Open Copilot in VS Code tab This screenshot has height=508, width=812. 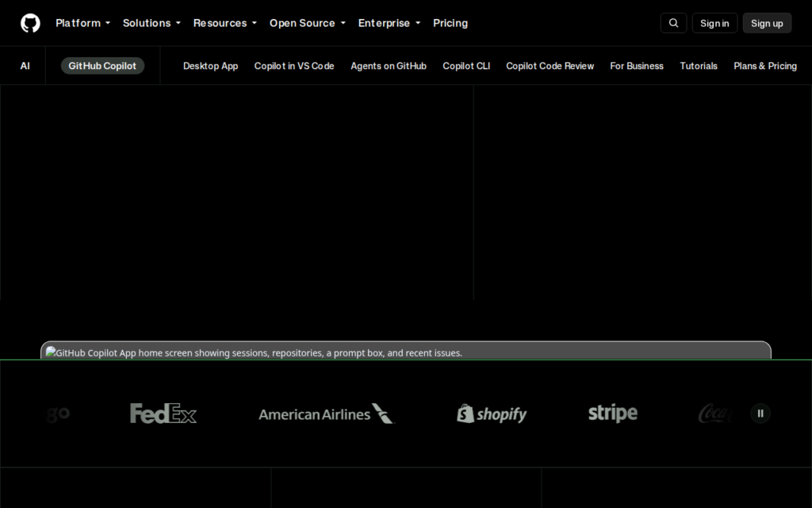point(294,66)
